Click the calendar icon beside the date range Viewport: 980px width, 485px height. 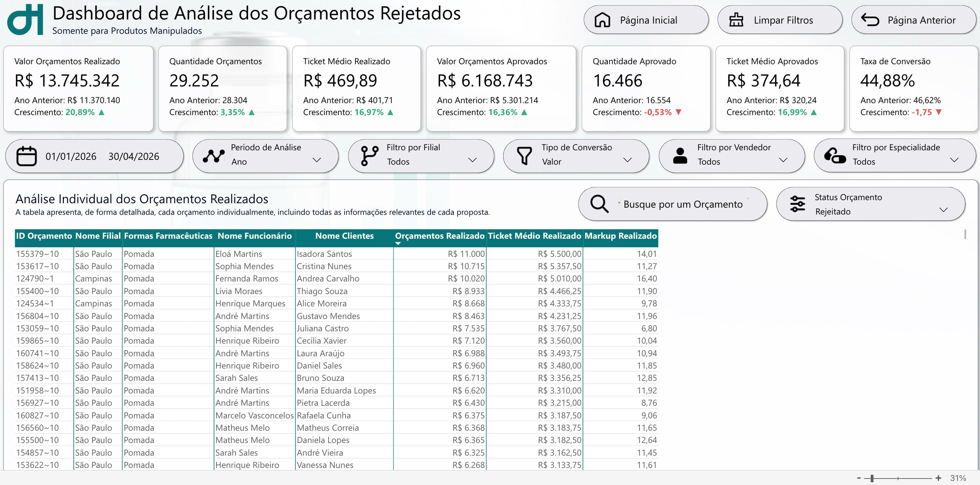coord(27,156)
